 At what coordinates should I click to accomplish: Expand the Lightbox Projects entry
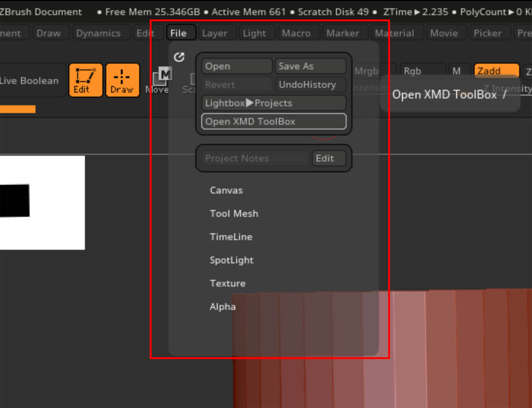(x=273, y=103)
